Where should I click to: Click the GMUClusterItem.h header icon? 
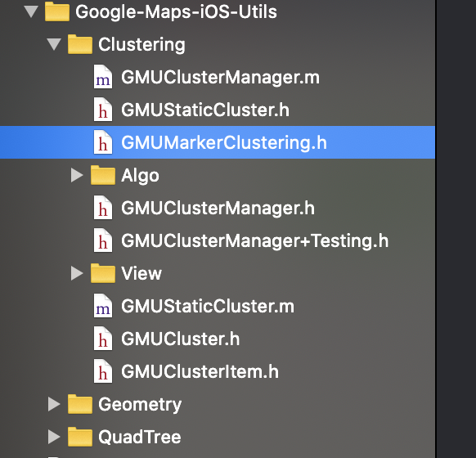tap(103, 371)
